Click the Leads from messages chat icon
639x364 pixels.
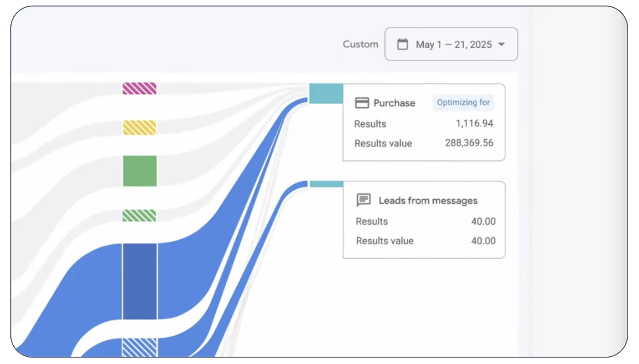(363, 200)
